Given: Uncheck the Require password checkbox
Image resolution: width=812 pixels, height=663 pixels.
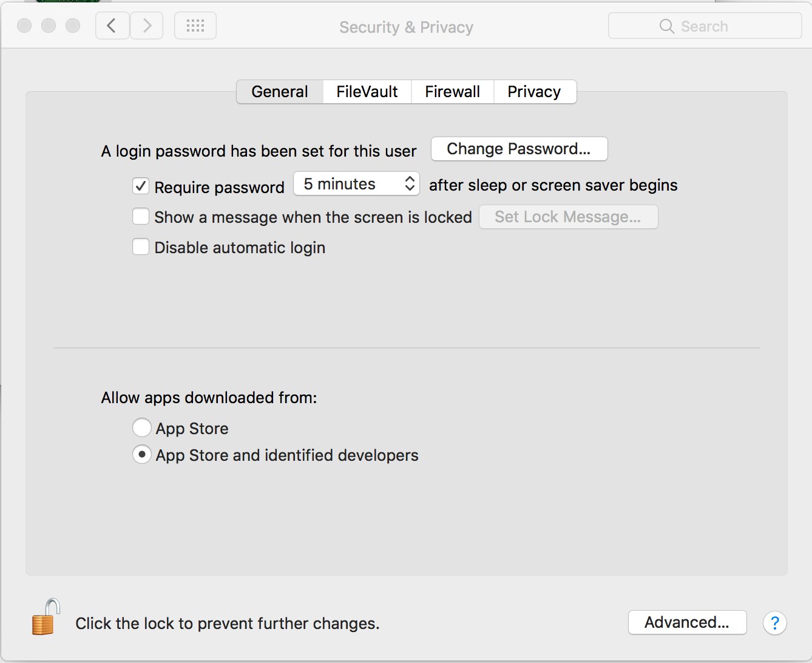Looking at the screenshot, I should click(141, 186).
